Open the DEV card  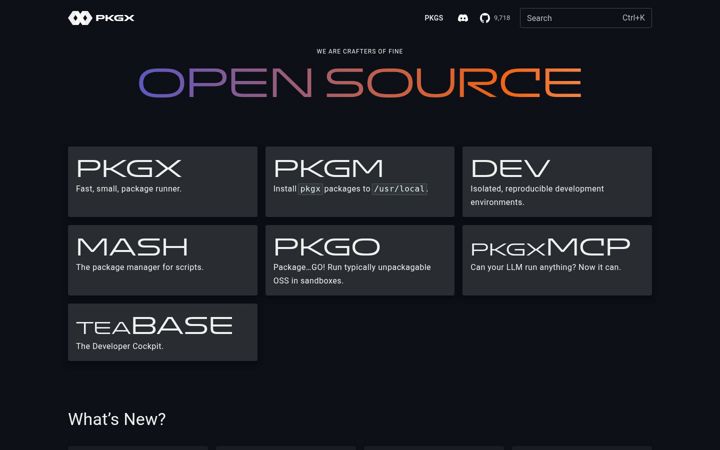click(x=557, y=181)
